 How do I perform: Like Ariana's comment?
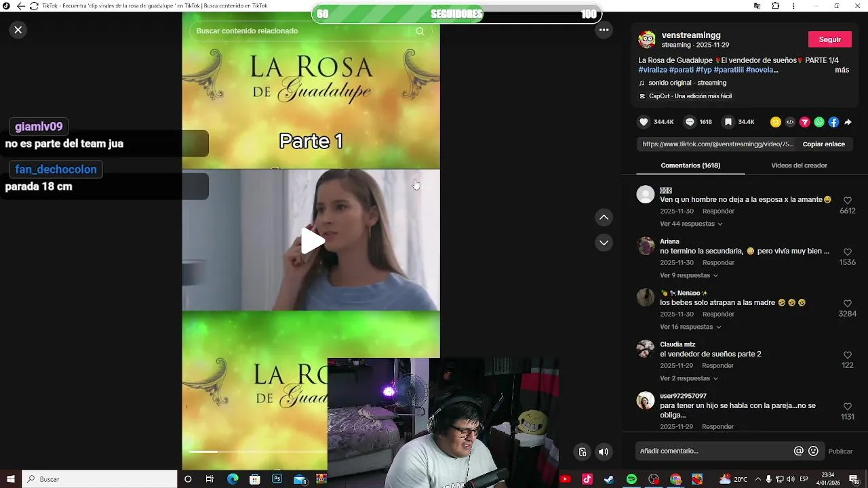coord(848,252)
